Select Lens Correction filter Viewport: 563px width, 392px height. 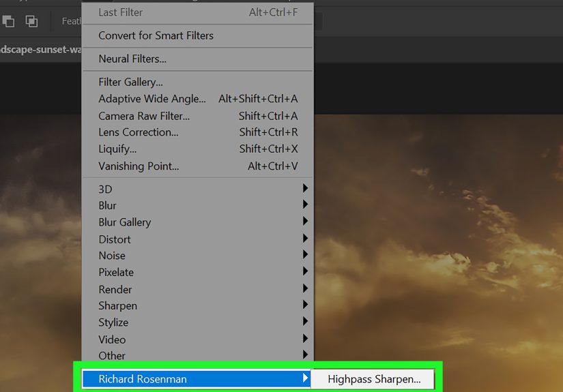coord(197,132)
